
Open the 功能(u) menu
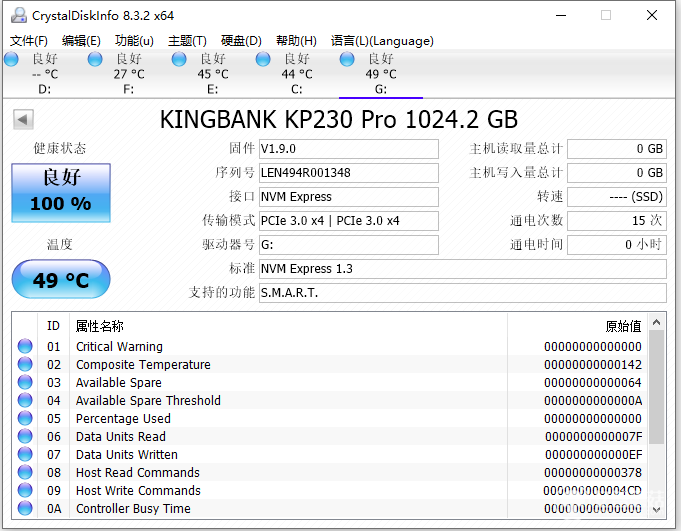click(x=134, y=41)
